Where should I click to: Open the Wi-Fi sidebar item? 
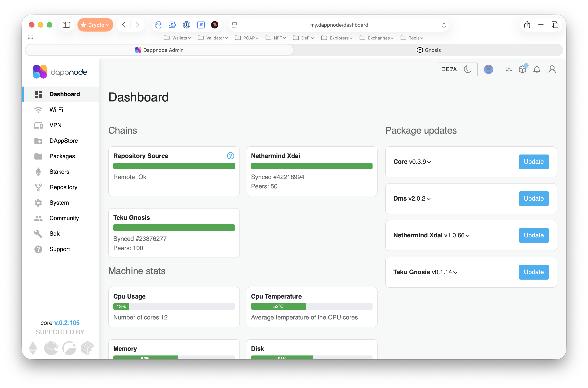(x=60, y=110)
